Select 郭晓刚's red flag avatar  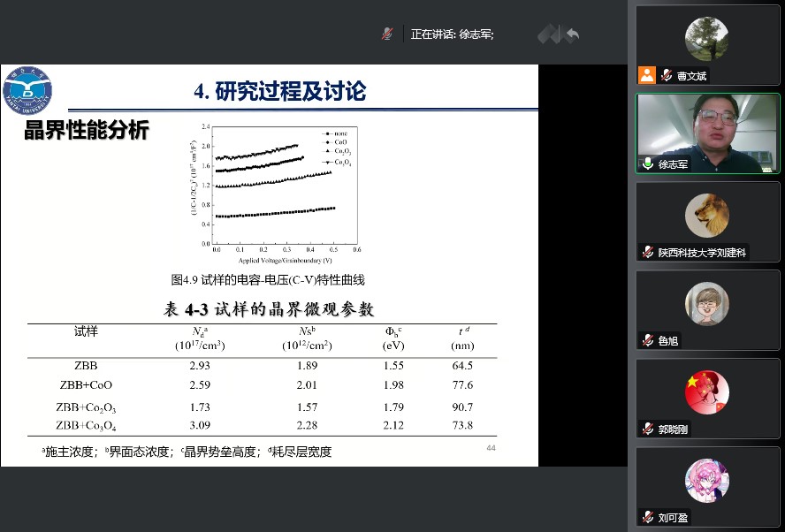pos(706,391)
